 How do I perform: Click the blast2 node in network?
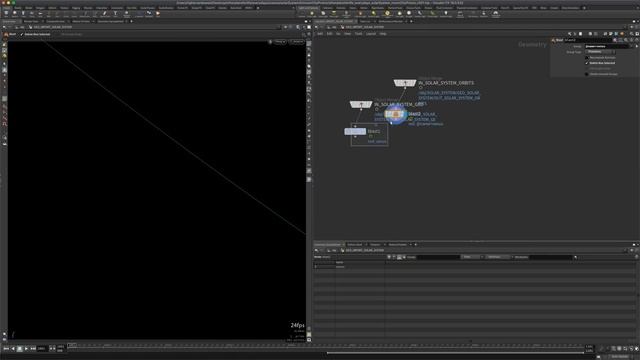coord(395,114)
